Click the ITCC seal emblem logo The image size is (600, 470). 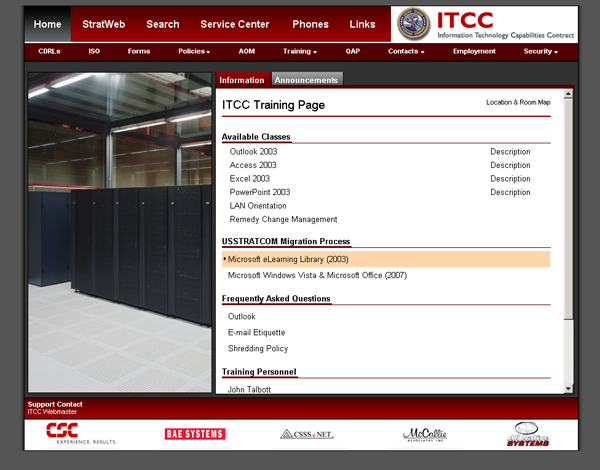pyautogui.click(x=414, y=24)
